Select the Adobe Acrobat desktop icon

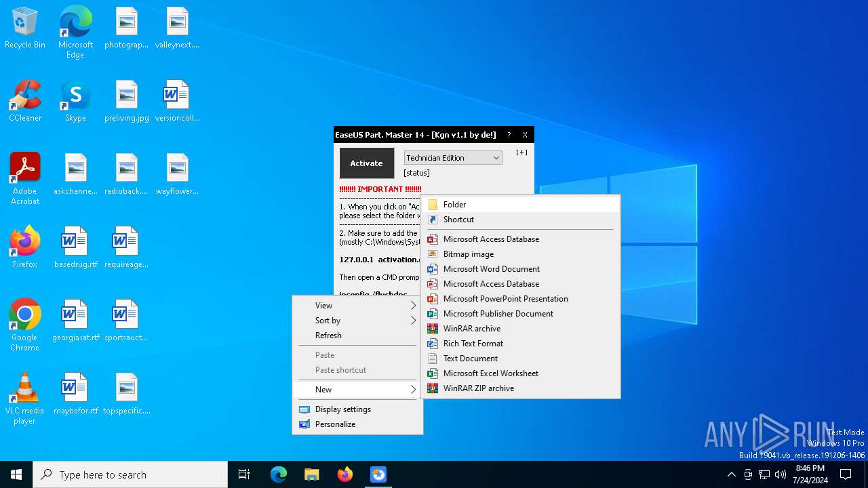[x=25, y=179]
